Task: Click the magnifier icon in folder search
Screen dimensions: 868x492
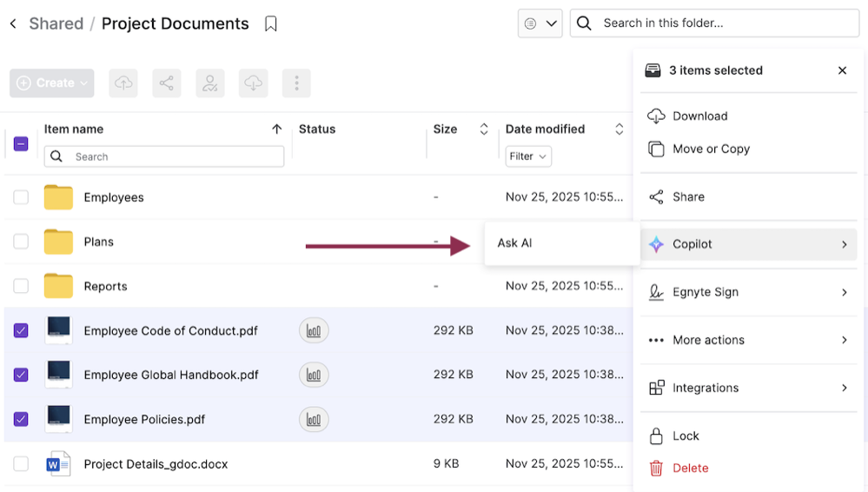Action: point(584,23)
